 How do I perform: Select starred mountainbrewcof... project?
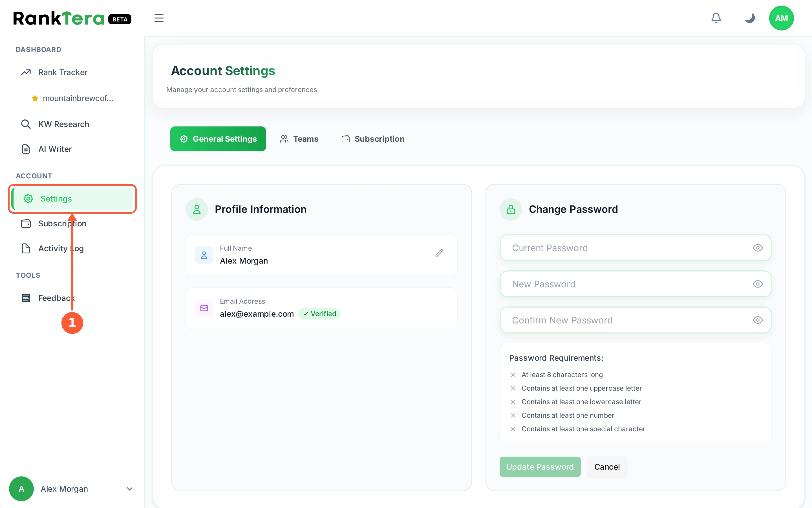pos(72,98)
